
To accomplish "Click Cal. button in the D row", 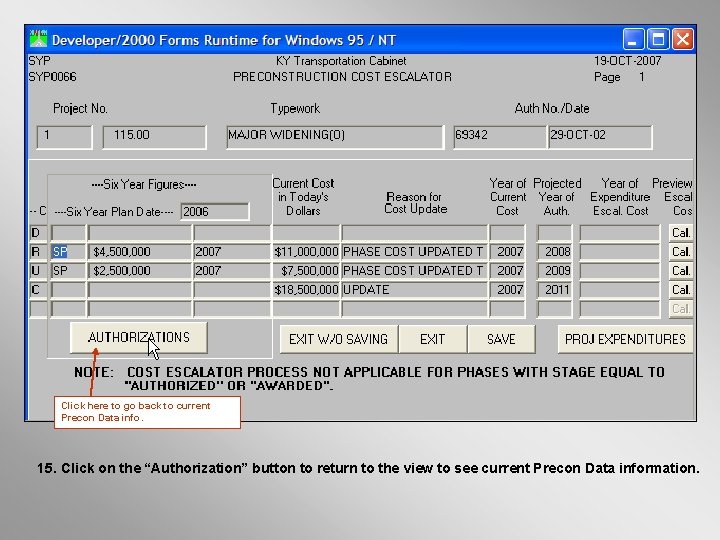I will click(681, 233).
